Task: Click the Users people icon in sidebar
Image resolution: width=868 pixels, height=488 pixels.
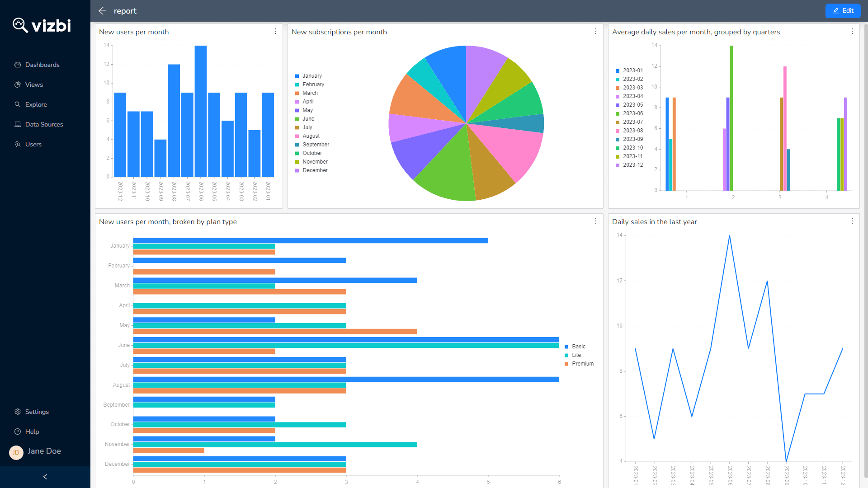Action: tap(18, 144)
